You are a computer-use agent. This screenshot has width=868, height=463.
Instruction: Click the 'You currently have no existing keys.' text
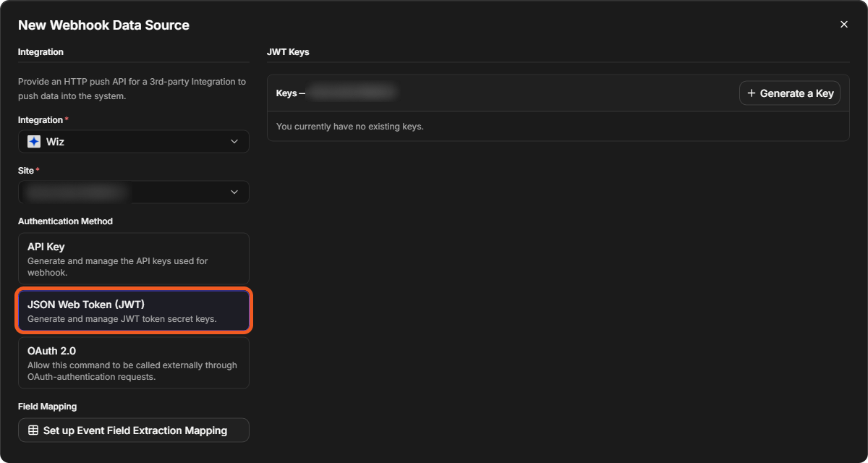350,127
